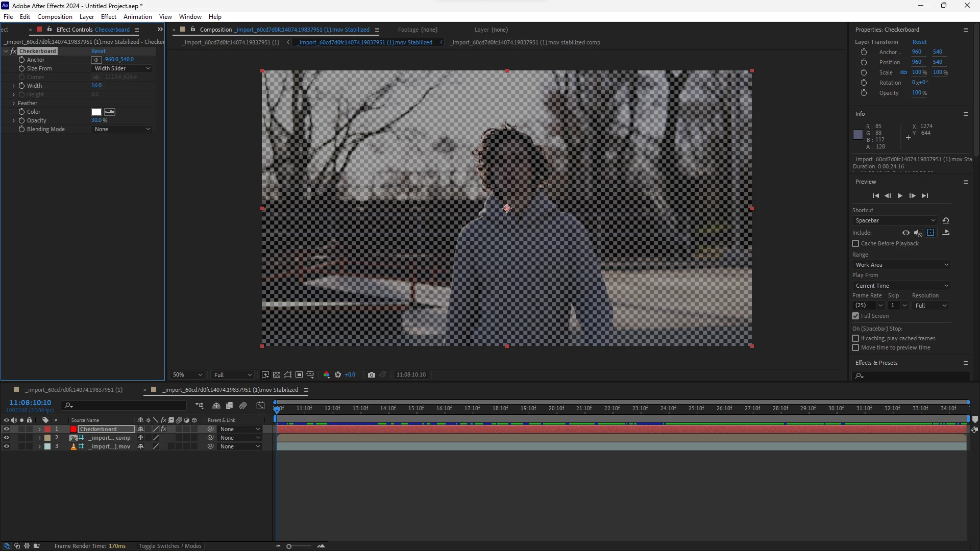
Task: Open the Animation menu
Action: tap(137, 17)
